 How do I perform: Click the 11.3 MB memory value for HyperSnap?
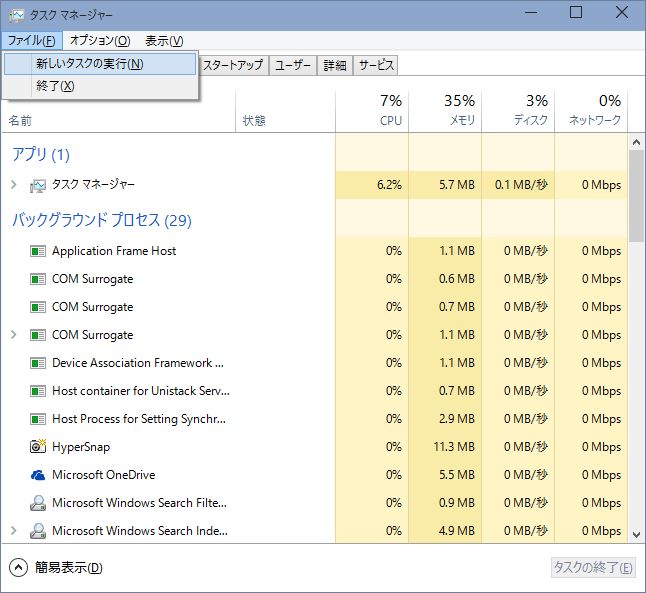pyautogui.click(x=454, y=447)
